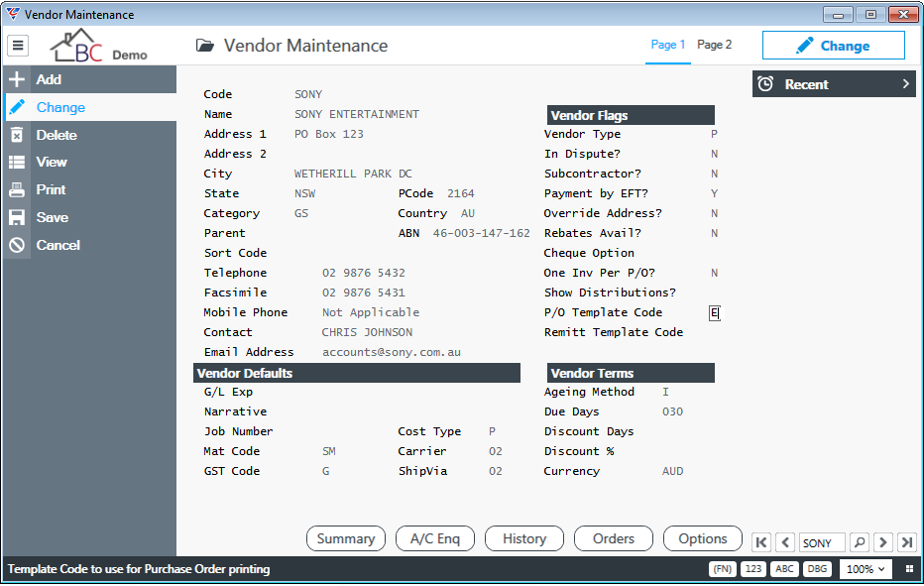Click the Vendor Type value P
The width and height of the screenshot is (924, 586).
(x=714, y=135)
